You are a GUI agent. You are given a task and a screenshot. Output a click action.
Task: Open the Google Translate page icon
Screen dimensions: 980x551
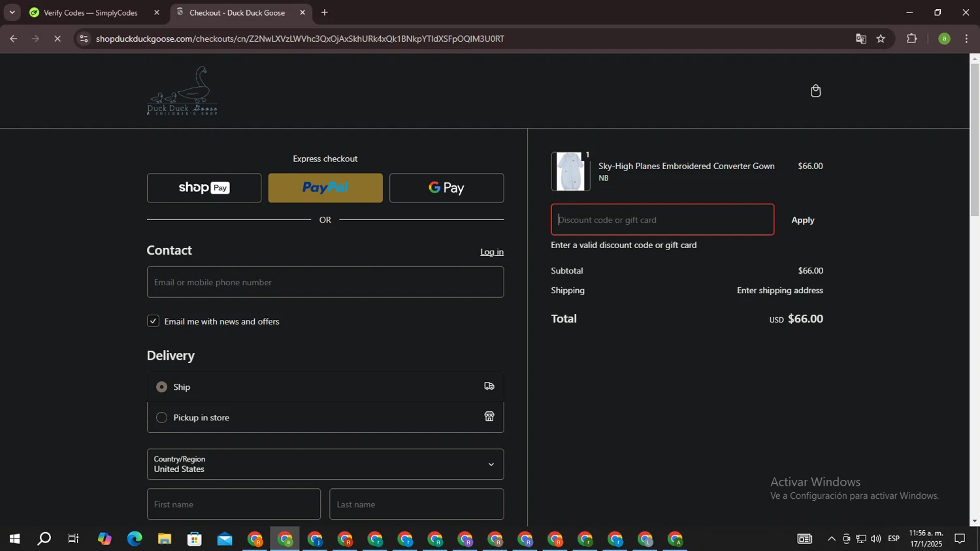860,39
